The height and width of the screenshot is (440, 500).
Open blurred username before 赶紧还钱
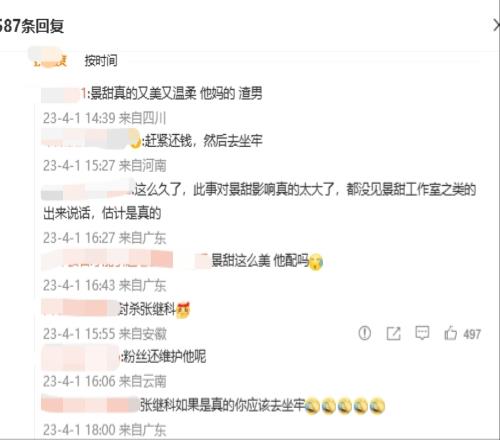(x=91, y=138)
